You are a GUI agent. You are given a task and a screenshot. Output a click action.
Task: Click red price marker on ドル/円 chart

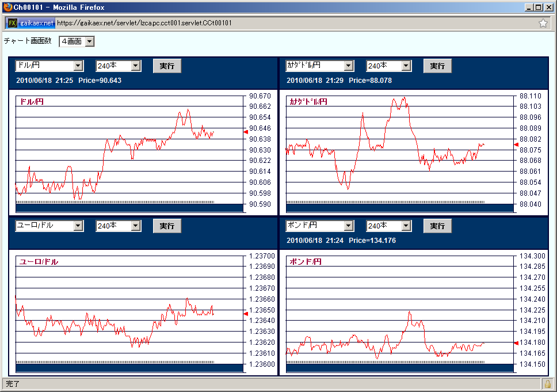(246, 132)
